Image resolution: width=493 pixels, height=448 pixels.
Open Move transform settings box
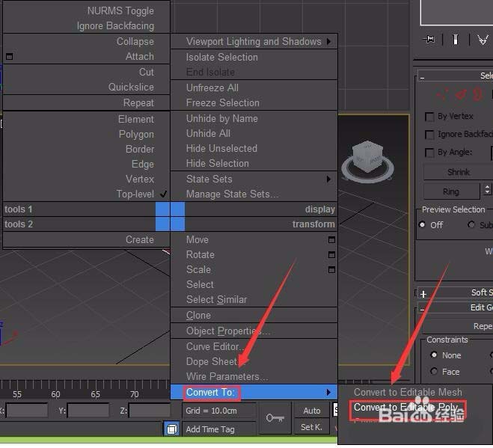331,240
